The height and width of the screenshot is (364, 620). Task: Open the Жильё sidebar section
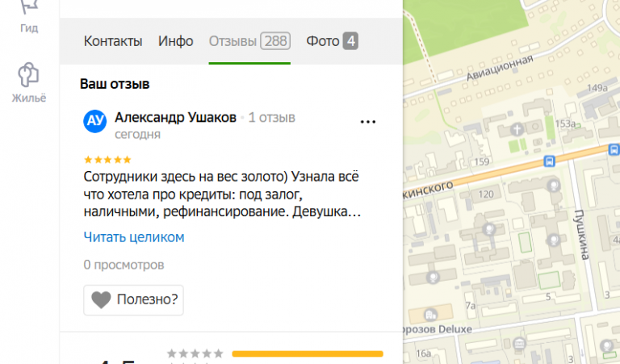29,82
